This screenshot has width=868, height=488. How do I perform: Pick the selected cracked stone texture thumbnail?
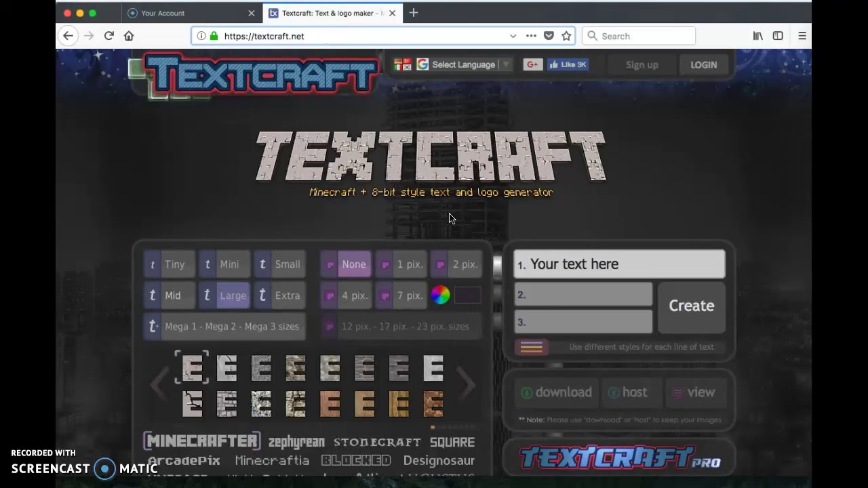pos(192,368)
